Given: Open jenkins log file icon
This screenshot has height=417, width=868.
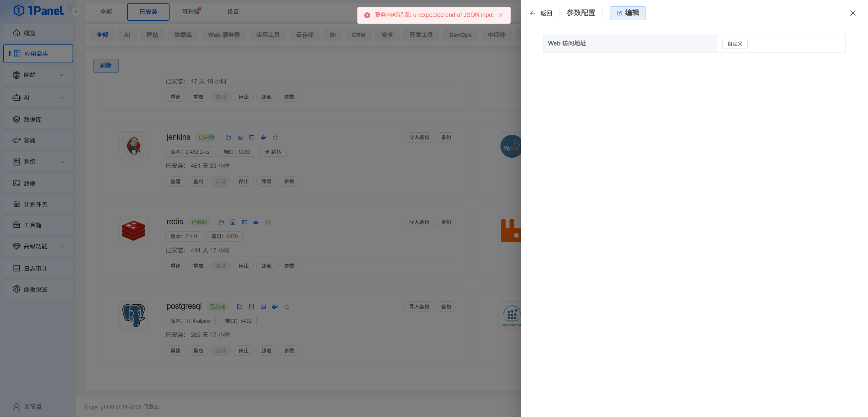Looking at the screenshot, I should [x=240, y=137].
